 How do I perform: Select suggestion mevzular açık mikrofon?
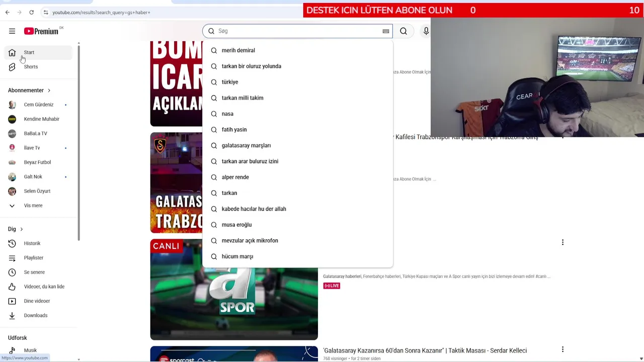tap(297, 240)
